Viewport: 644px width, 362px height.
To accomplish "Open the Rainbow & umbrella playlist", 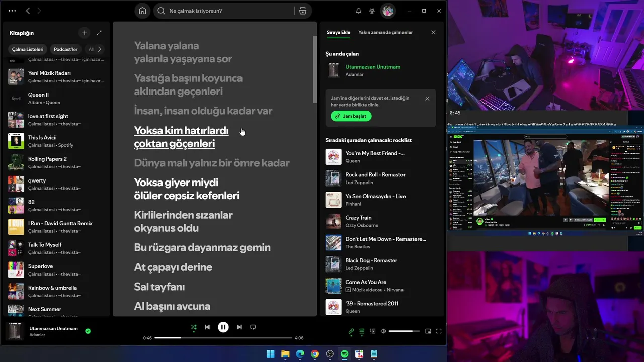I will coord(56,291).
